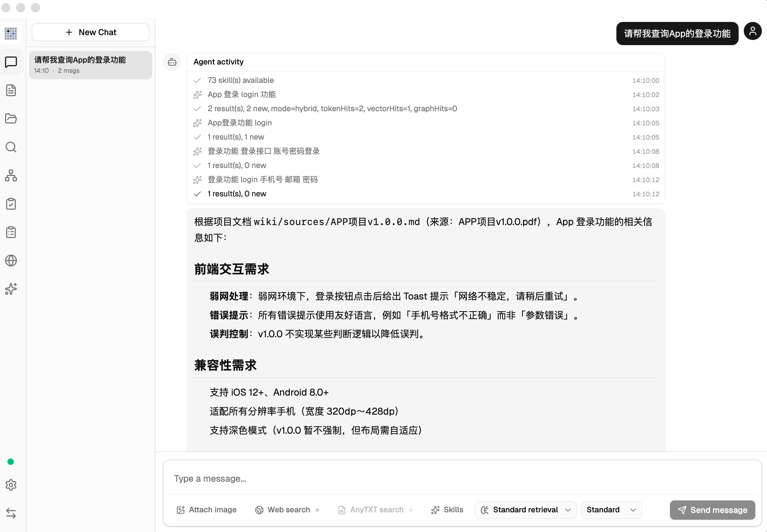Screen dimensions: 767x532
Task: Click Send message button
Action: click(x=712, y=510)
